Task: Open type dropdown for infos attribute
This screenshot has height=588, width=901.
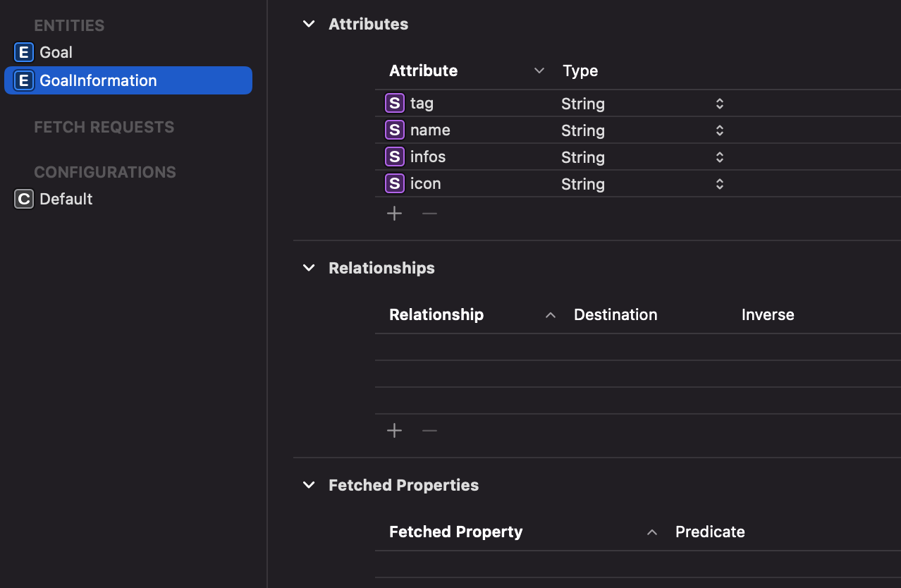Action: coord(719,157)
